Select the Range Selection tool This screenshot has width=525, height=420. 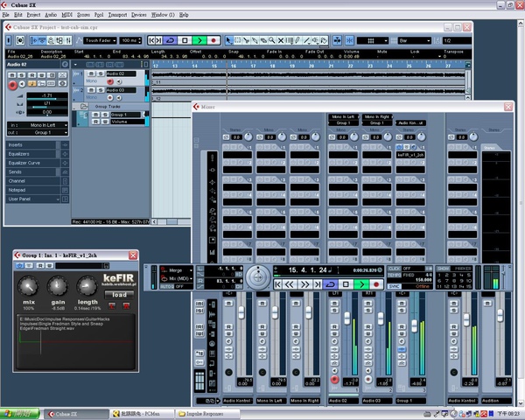[x=238, y=40]
